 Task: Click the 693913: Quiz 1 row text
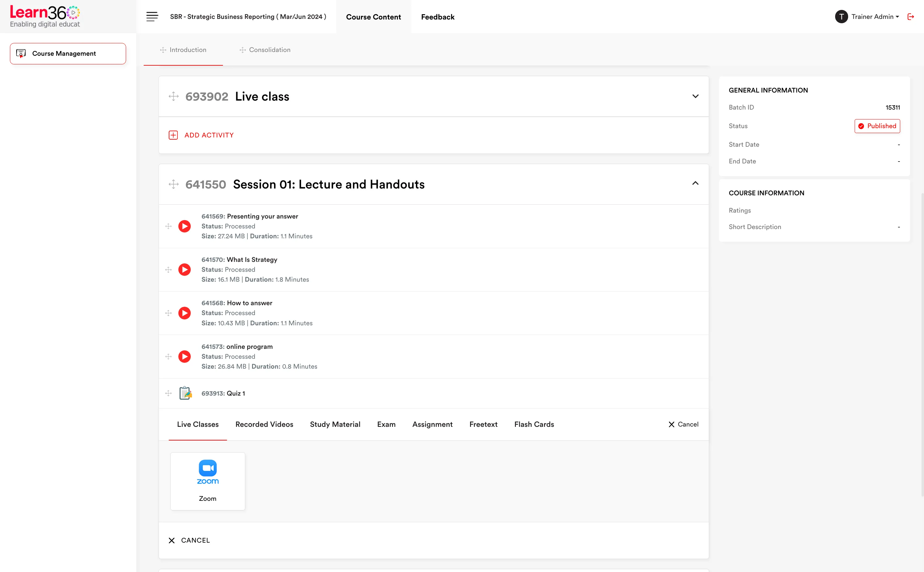pos(223,393)
